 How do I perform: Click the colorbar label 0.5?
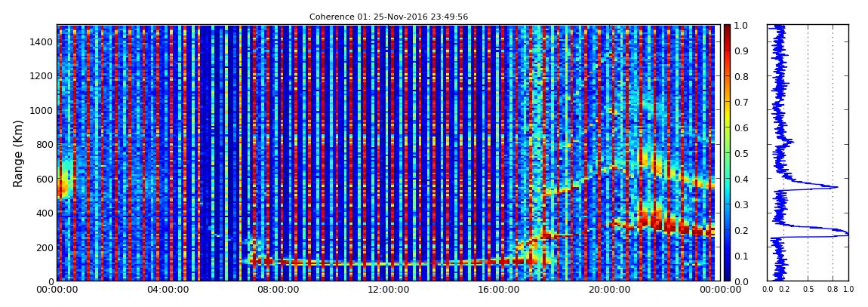pyautogui.click(x=740, y=154)
